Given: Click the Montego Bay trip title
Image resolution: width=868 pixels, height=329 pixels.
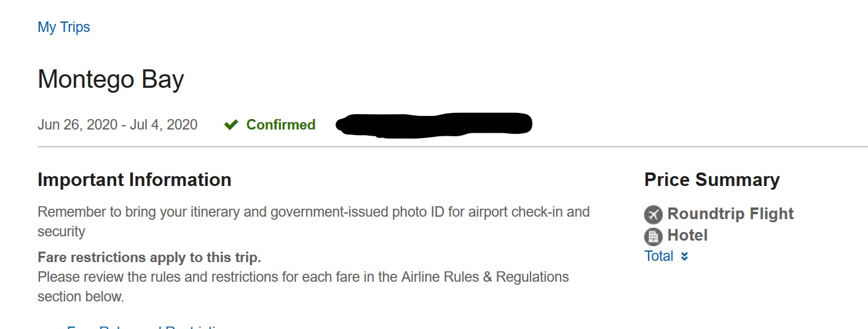Looking at the screenshot, I should tap(111, 80).
